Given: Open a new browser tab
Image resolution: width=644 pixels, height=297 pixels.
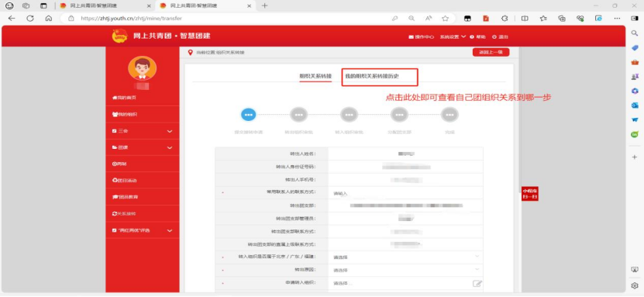Looking at the screenshot, I should coord(264,5).
